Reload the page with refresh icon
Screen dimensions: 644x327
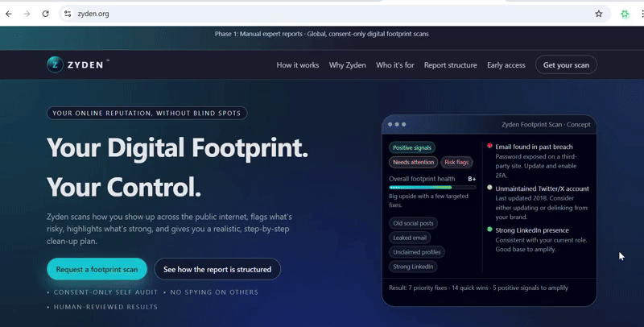[46, 14]
